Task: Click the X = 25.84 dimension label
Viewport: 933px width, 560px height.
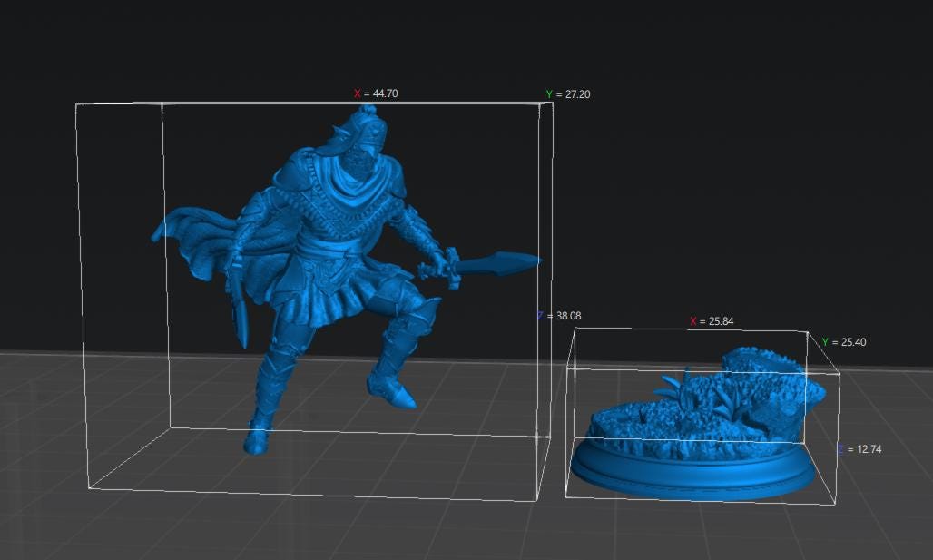Action: pyautogui.click(x=712, y=321)
